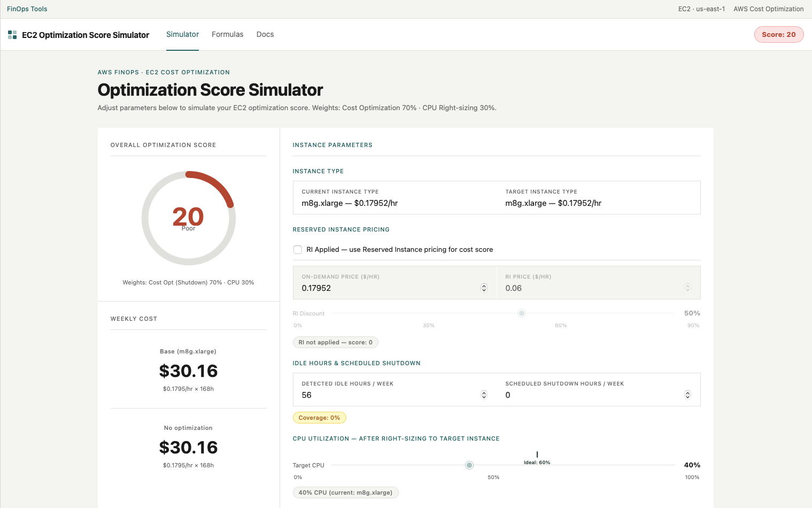Image resolution: width=812 pixels, height=508 pixels.
Task: Click the RI Price stepper arrows
Action: pos(687,288)
